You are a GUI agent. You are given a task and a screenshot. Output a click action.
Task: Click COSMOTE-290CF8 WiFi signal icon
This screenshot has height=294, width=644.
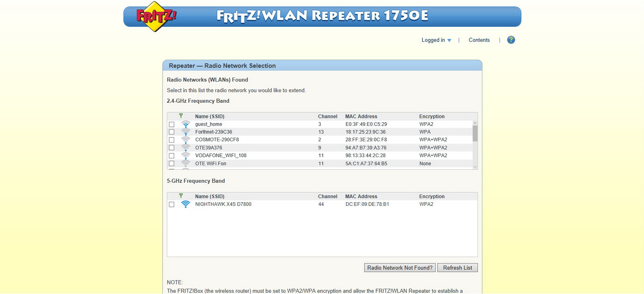pos(186,140)
